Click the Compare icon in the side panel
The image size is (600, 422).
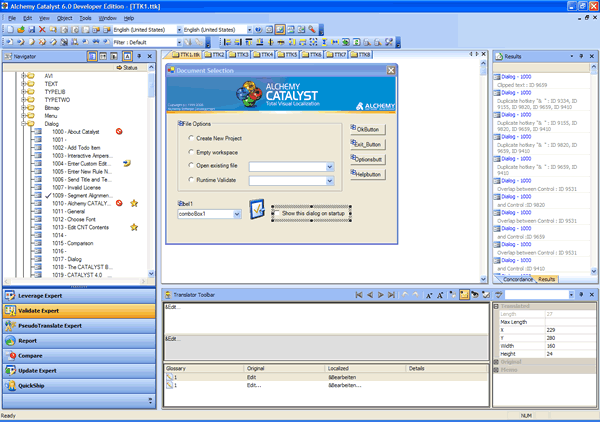click(x=10, y=356)
